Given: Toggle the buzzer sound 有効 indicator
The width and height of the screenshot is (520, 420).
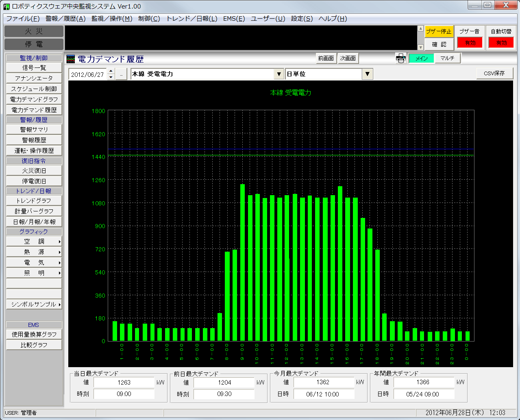Looking at the screenshot, I should tap(470, 43).
